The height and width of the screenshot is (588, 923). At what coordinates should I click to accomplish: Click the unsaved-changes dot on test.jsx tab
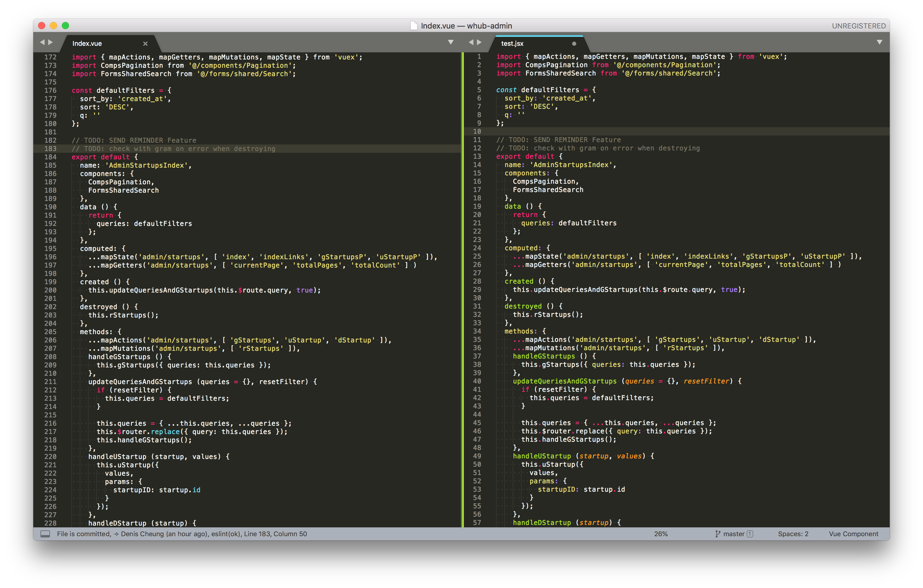[x=574, y=43]
